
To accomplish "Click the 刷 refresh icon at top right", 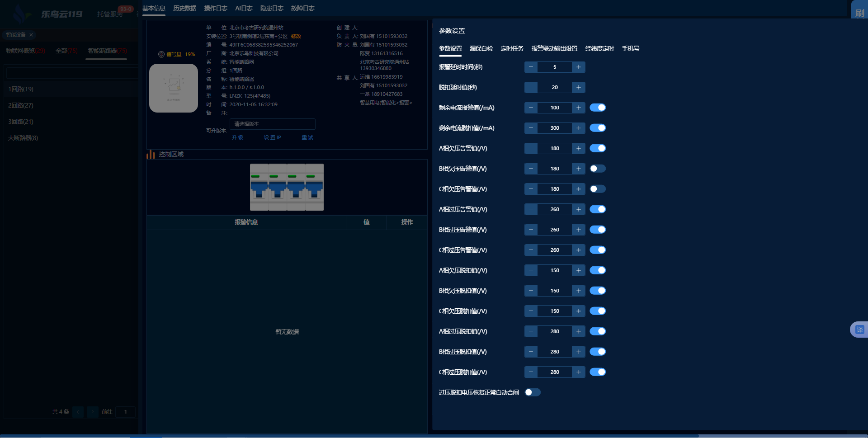I will [859, 12].
